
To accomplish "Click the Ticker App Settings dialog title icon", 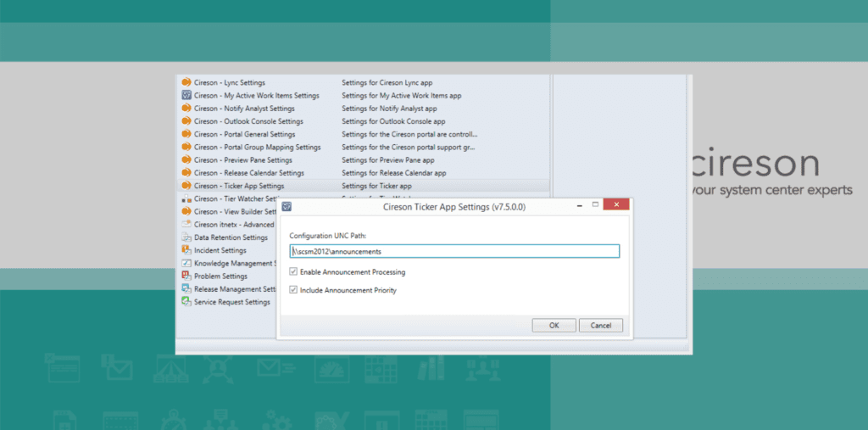I will [287, 207].
